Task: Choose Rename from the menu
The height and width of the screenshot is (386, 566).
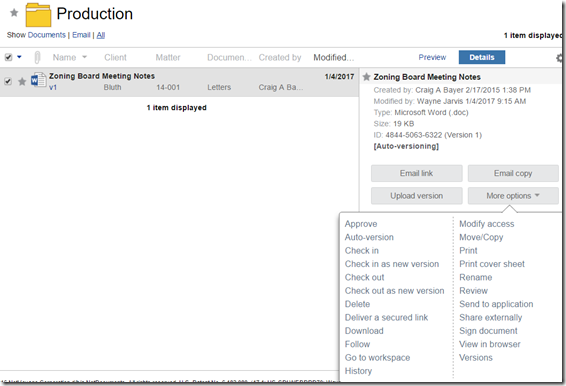Action: pyautogui.click(x=475, y=277)
